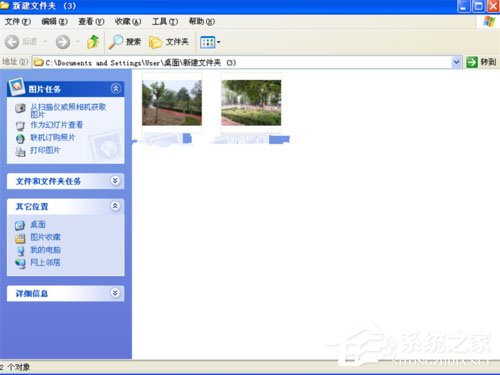Minimize the 新建文件夹 (3) window
The height and width of the screenshot is (375, 500).
[463, 6]
